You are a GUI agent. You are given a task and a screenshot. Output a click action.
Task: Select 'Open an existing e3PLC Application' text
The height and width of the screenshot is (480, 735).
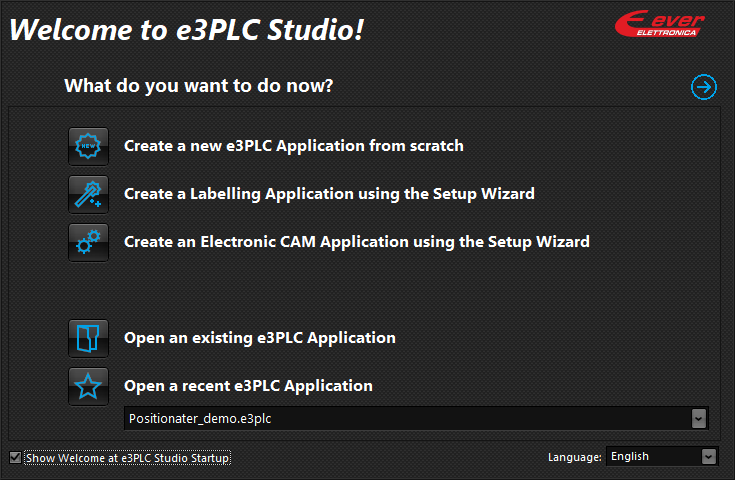(260, 338)
